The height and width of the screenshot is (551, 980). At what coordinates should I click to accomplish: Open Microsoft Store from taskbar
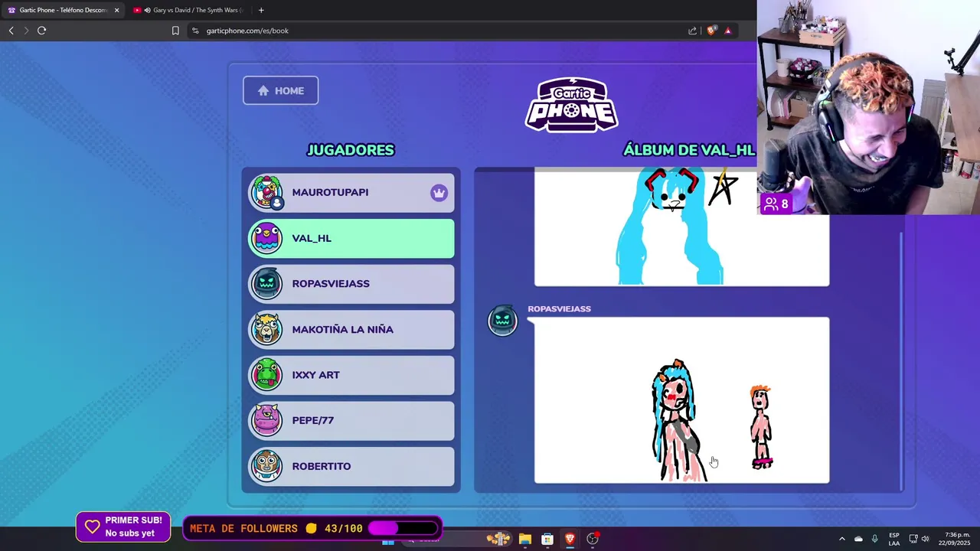(547, 539)
